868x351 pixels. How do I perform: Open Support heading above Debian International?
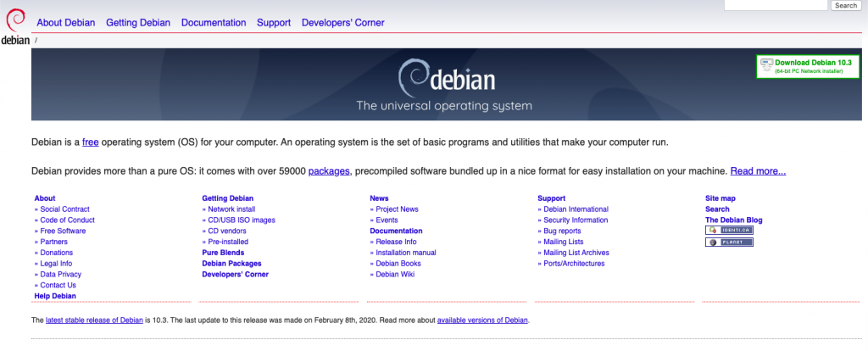click(551, 198)
